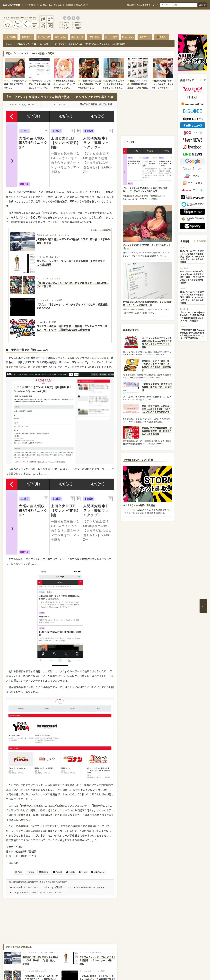Focus the keyword search input field

178,5
